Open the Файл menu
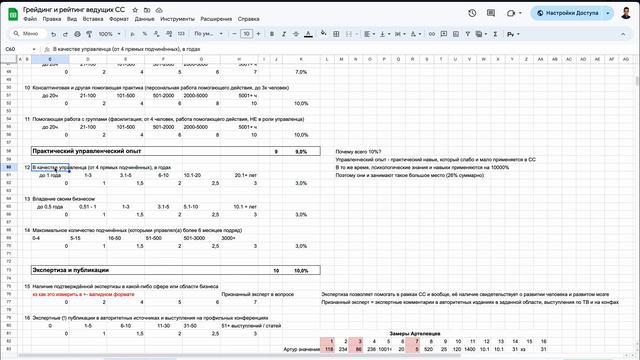 tap(30, 19)
